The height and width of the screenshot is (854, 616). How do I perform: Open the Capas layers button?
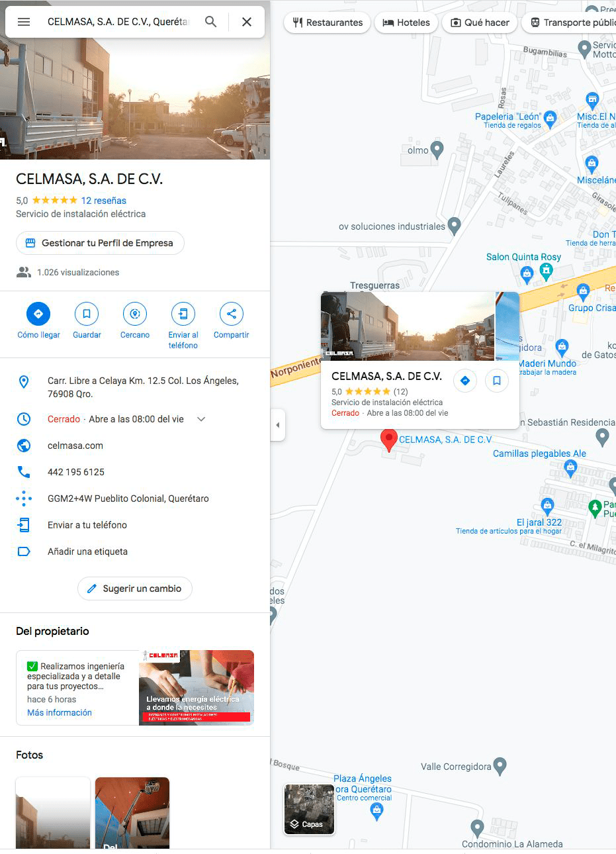tap(309, 809)
